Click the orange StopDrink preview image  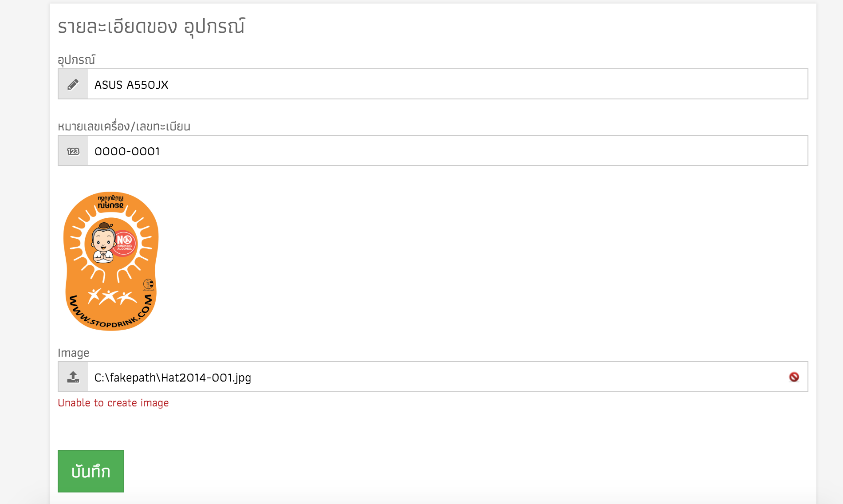pos(111,261)
